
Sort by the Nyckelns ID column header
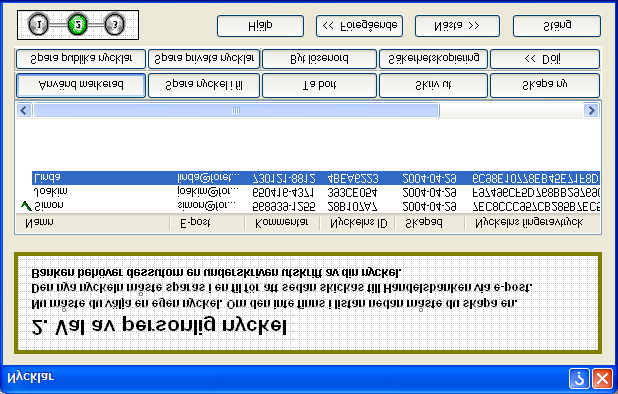coord(357,223)
